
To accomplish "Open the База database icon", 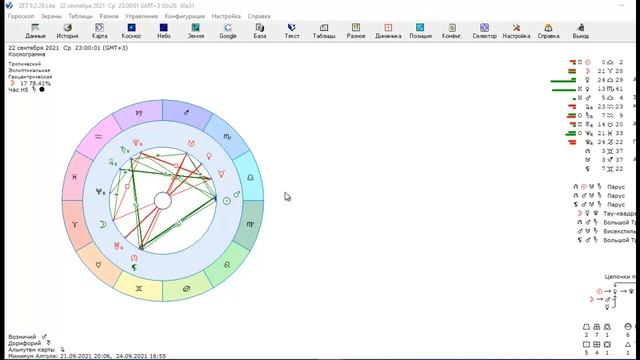I will (x=260, y=31).
